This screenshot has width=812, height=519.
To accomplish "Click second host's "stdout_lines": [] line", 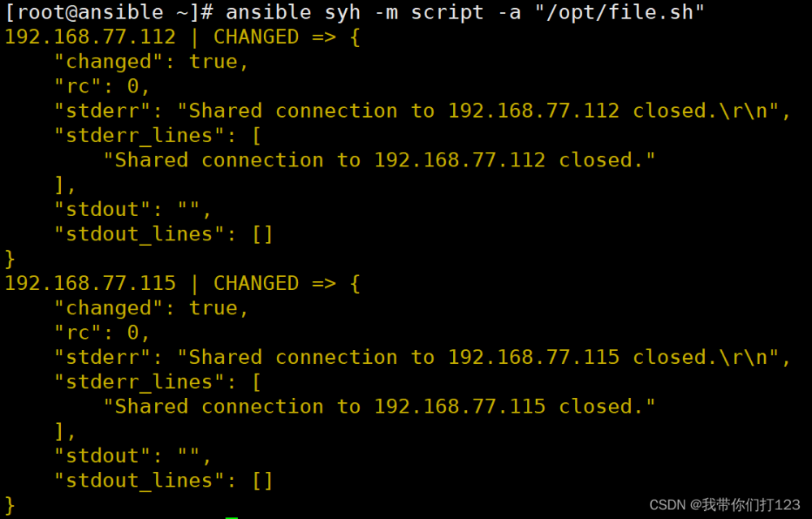I will (x=164, y=481).
